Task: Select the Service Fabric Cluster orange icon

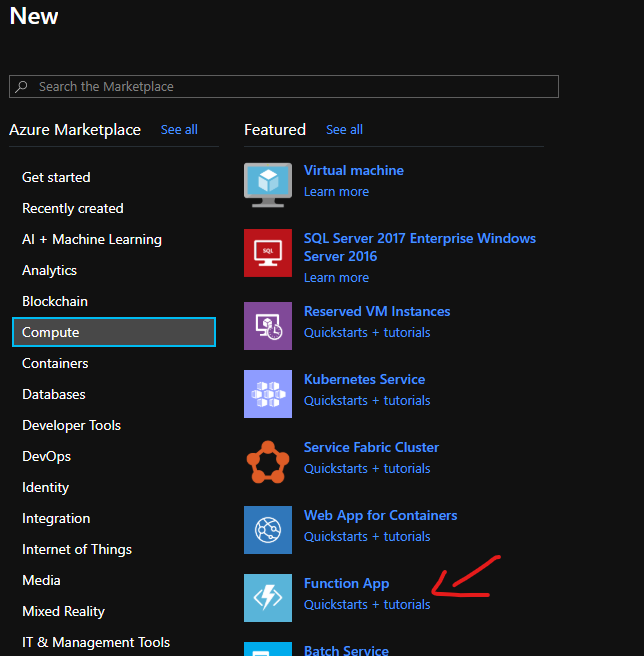Action: click(268, 462)
